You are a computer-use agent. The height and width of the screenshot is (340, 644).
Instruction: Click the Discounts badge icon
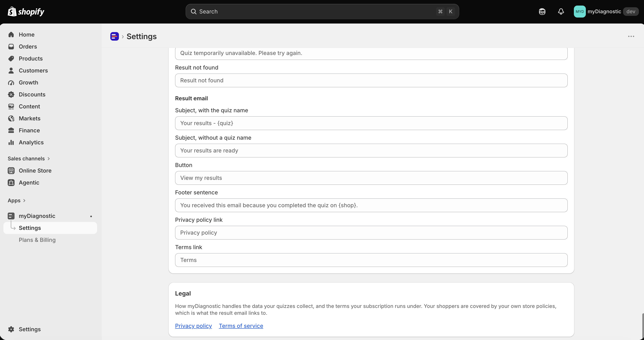[11, 95]
